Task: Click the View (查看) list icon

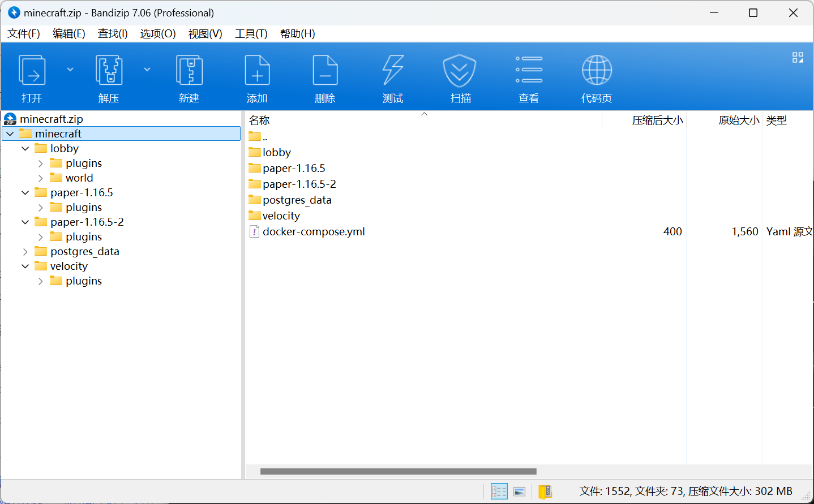Action: [529, 71]
